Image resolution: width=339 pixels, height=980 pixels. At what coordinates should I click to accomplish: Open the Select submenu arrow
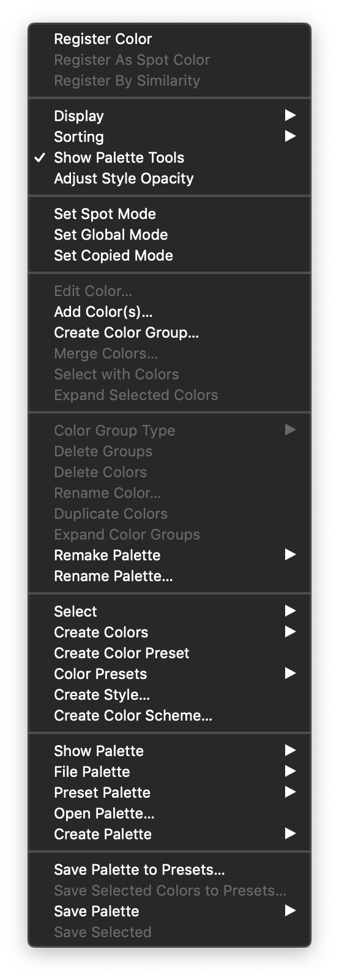290,611
